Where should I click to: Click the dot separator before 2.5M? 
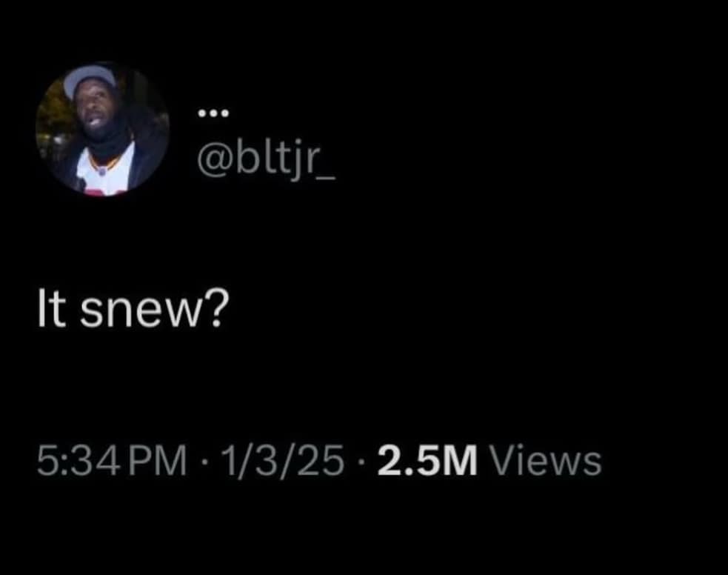point(361,461)
